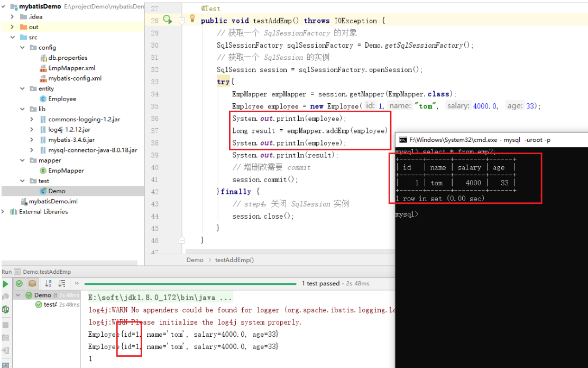Viewport: 588px width, 368px height.
Task: Collapse the config folder
Action: pyautogui.click(x=23, y=47)
